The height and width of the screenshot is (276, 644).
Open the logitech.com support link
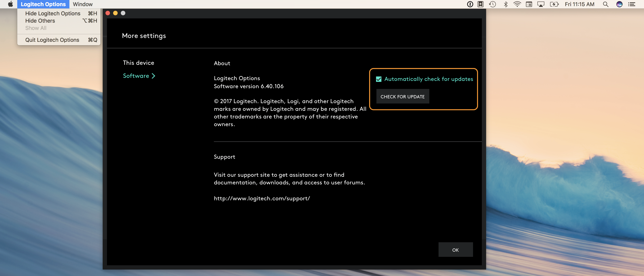(x=262, y=199)
